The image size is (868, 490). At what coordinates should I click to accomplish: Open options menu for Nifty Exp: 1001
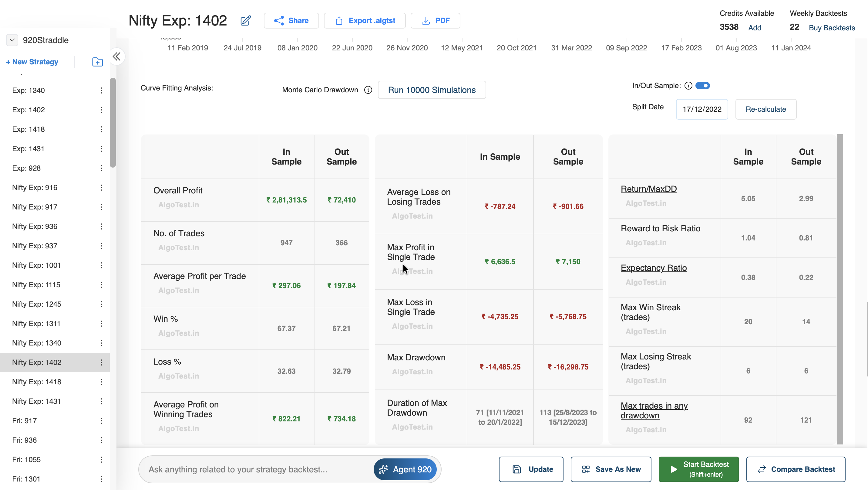pos(101,265)
